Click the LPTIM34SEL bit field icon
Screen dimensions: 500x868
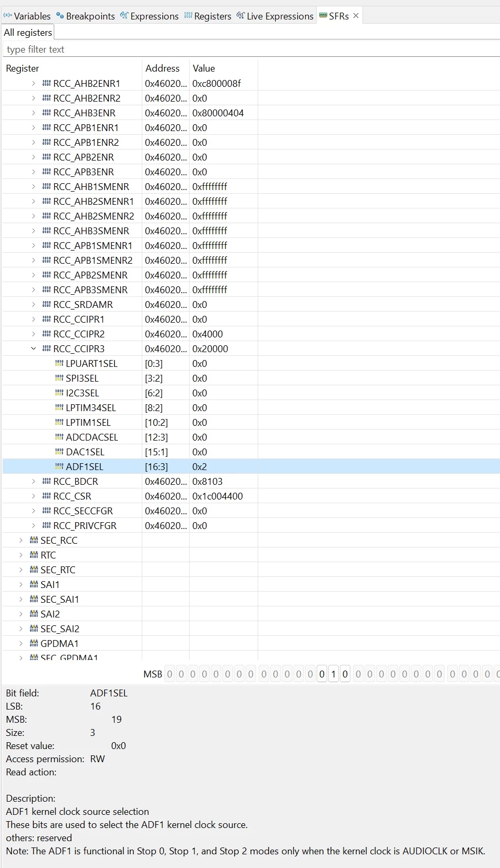tap(59, 407)
